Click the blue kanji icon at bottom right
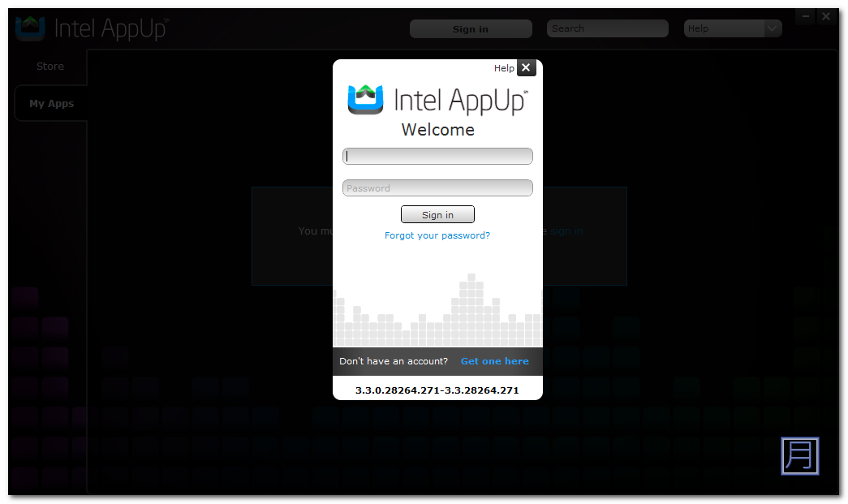 coord(799,455)
